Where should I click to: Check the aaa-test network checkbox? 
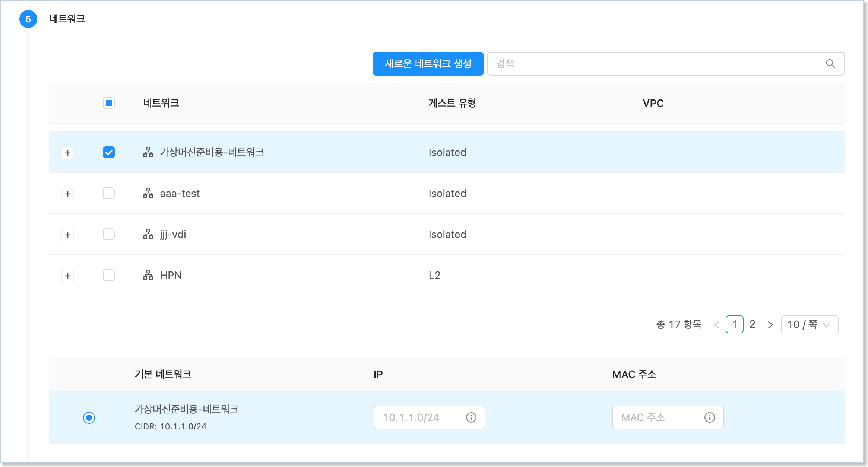pyautogui.click(x=109, y=193)
